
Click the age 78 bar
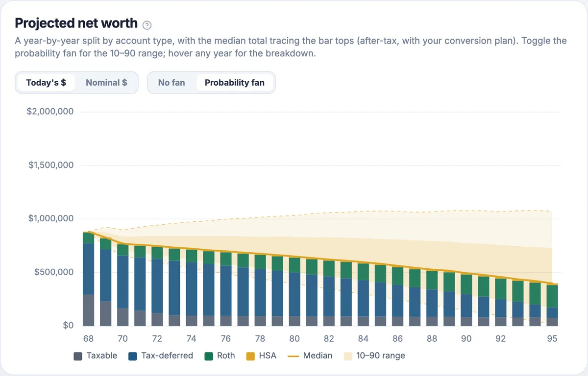(260, 290)
